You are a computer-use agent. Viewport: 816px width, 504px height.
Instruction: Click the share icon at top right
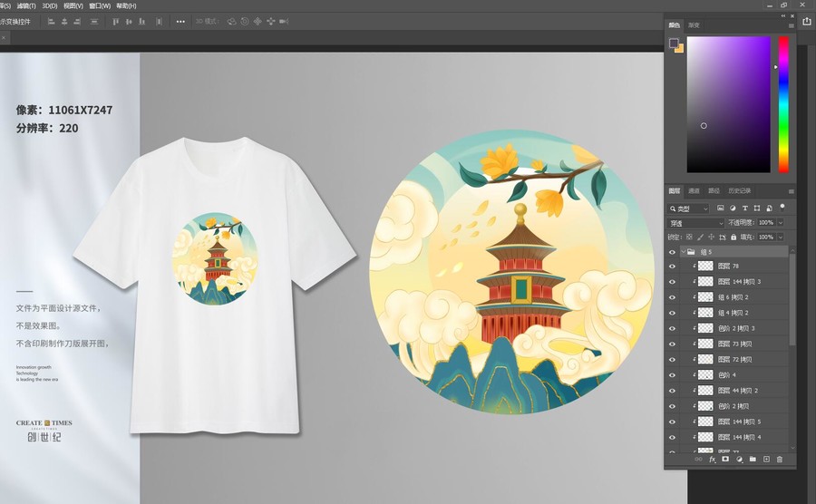pos(807,22)
